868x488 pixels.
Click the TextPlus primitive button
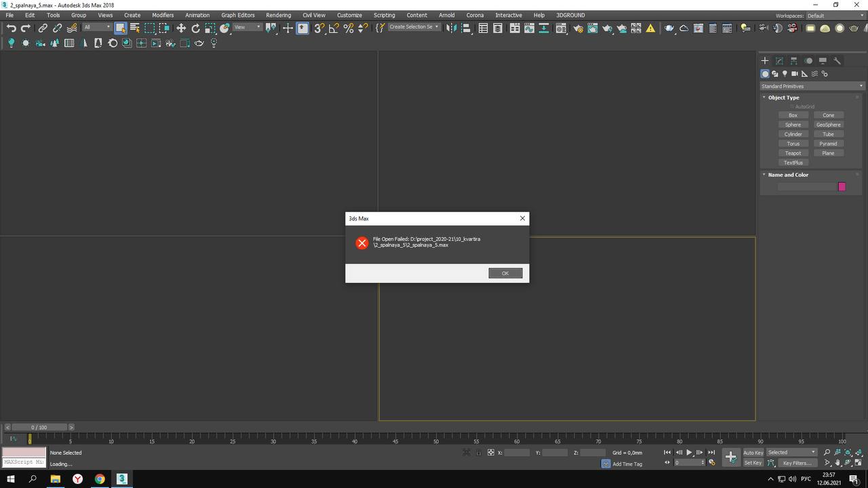coord(793,163)
